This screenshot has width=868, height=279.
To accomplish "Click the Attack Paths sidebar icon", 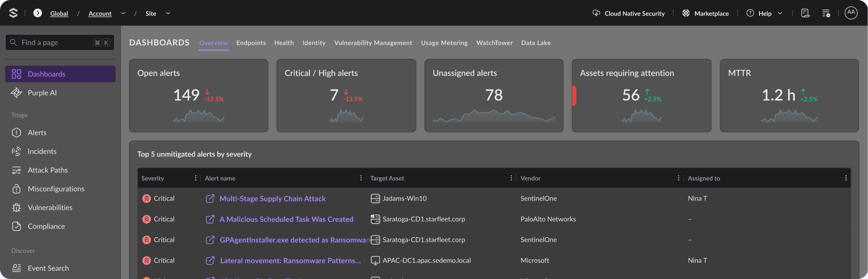I will (17, 170).
